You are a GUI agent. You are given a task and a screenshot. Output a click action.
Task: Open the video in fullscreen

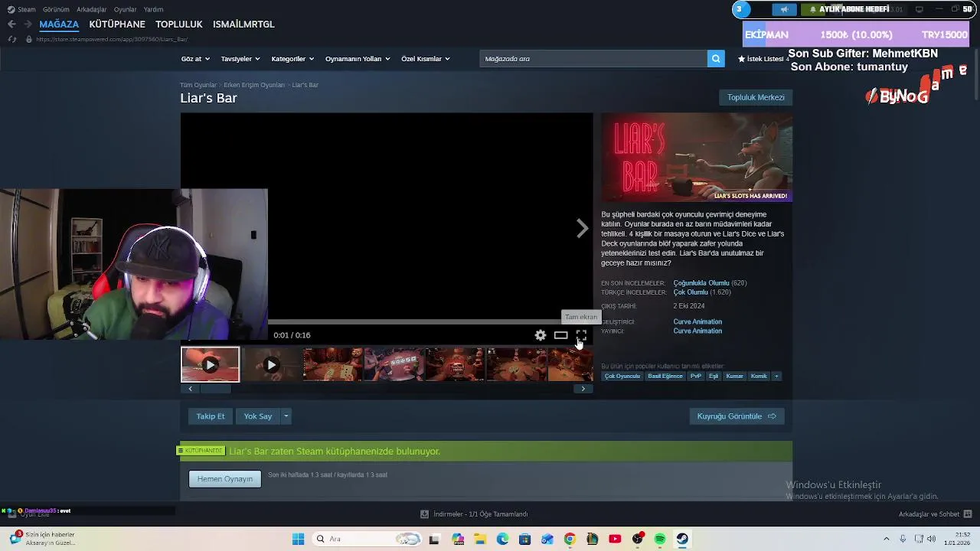581,335
